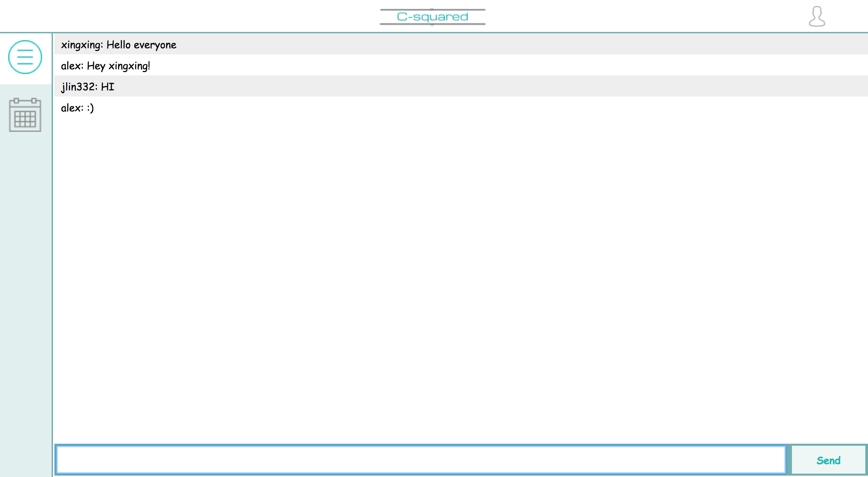
Task: Select alex's "Hey xingxing!" message row
Action: point(460,65)
